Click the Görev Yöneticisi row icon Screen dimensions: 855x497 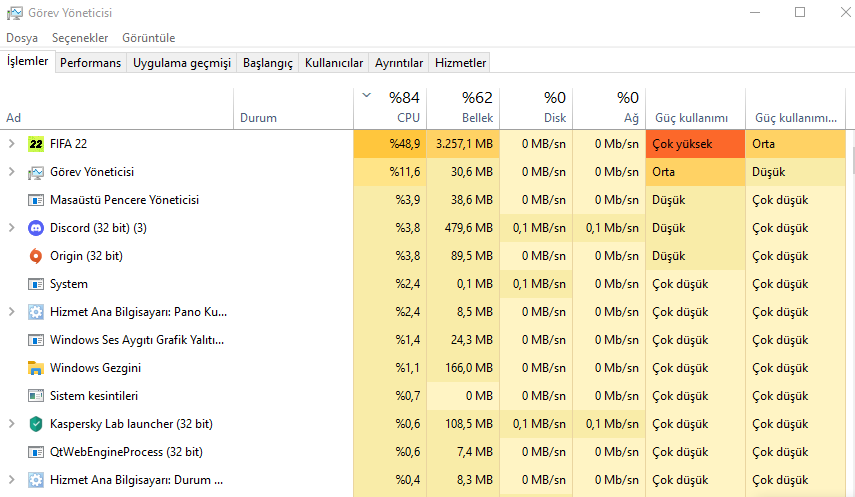coord(36,172)
